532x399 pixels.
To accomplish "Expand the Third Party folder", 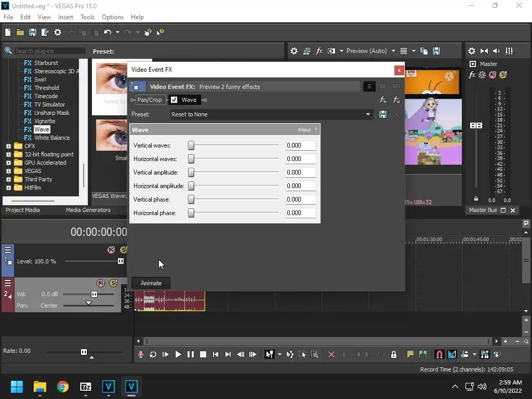I will point(8,179).
